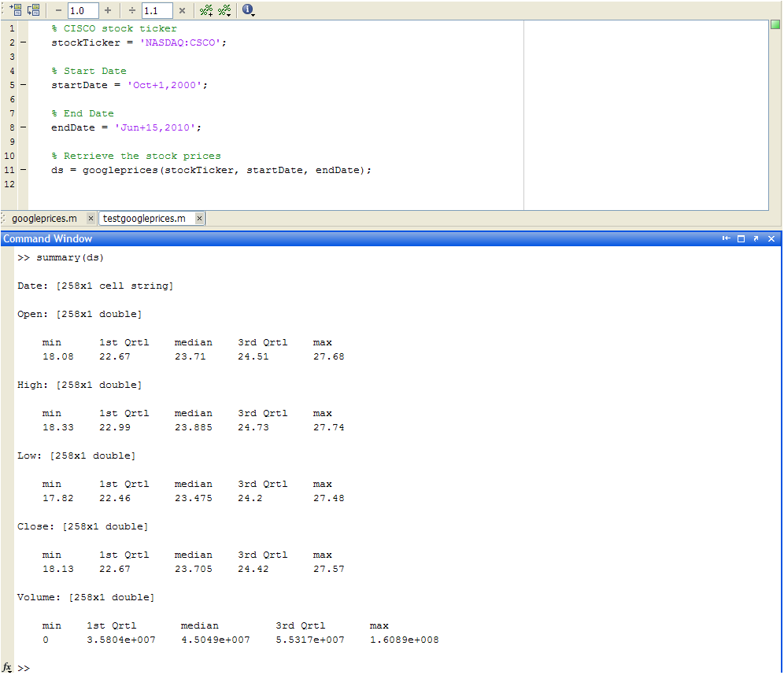Open the blue info icon dropdown
This screenshot has height=675, width=784.
[249, 10]
